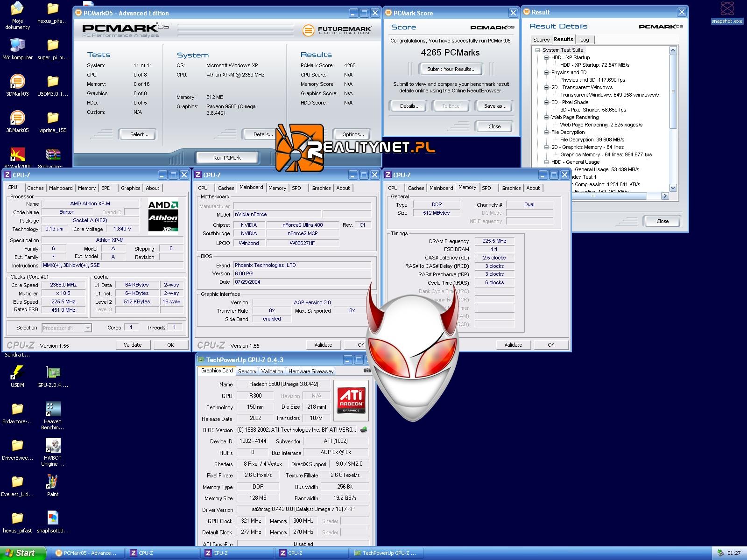Collapse the 2D - Transparent Windows node
747x560 pixels.
coord(547,87)
